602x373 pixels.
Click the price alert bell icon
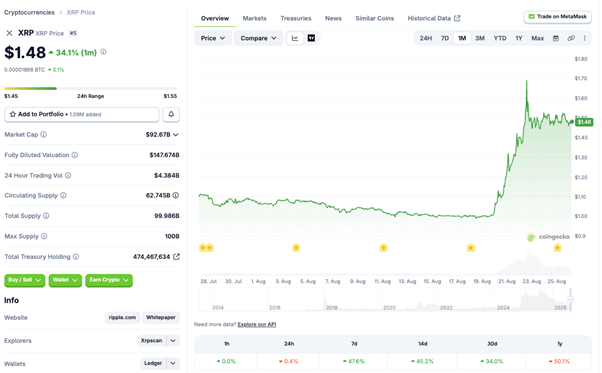(171, 114)
